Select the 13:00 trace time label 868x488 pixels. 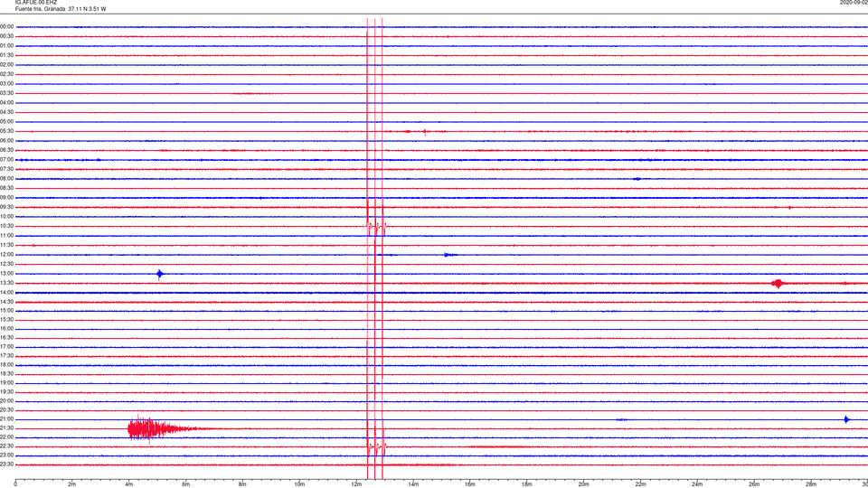click(x=7, y=273)
